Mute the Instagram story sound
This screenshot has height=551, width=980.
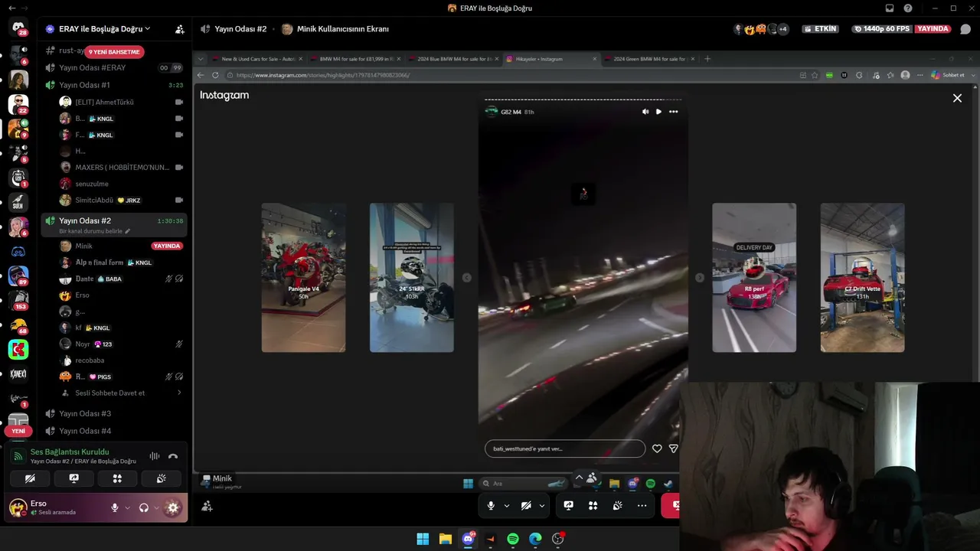645,112
